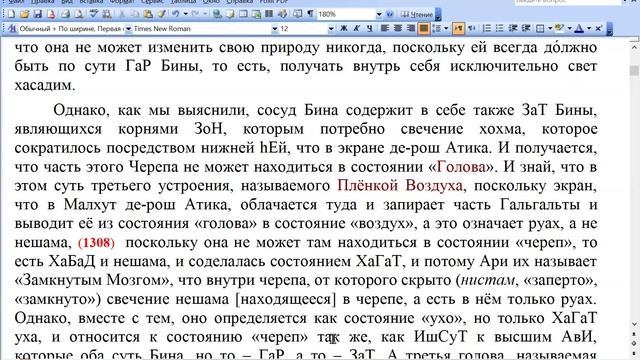
Task: Open the style list dropdown arrow
Action: [x=128, y=29]
